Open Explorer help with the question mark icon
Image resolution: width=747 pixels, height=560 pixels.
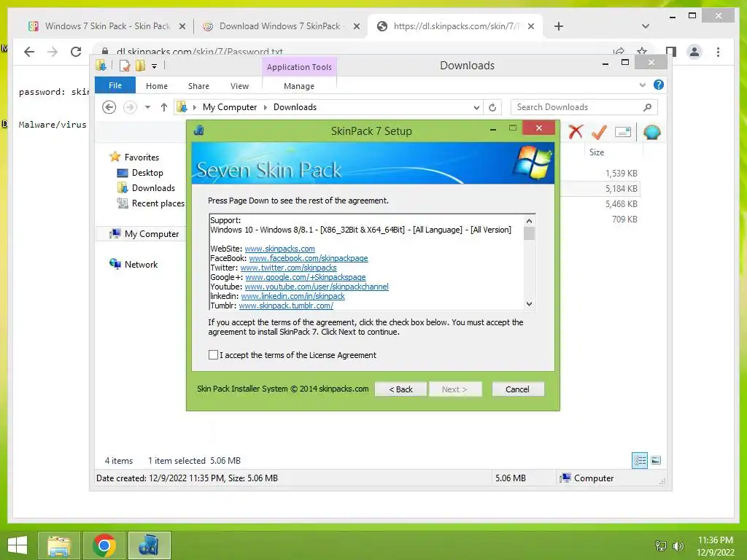click(x=659, y=85)
